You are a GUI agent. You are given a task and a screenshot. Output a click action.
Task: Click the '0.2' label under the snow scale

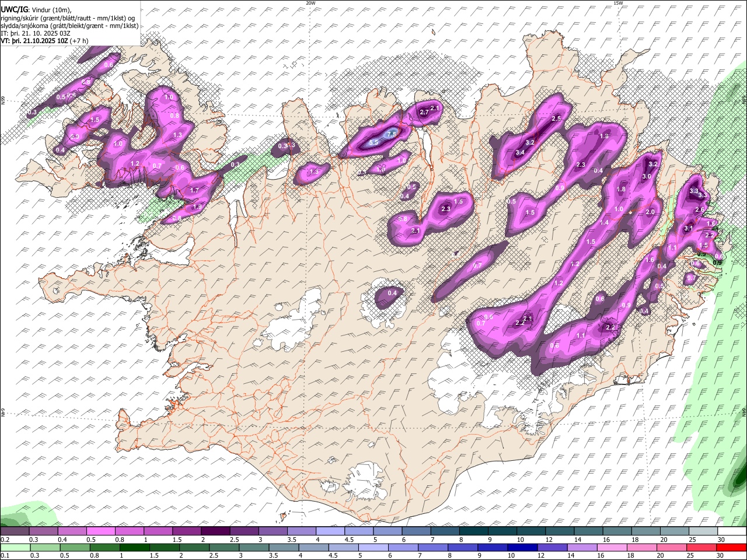(x=5, y=540)
